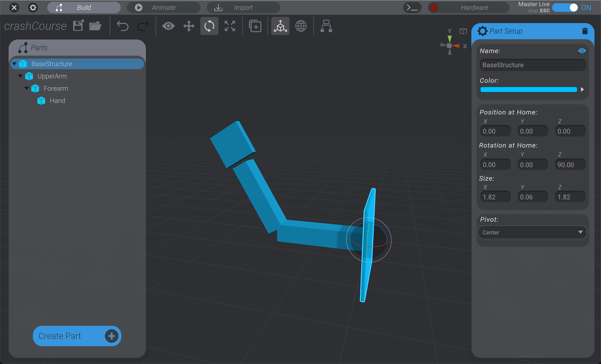This screenshot has width=601, height=364.
Task: Activate the visibility/eye tool in the toolbar
Action: click(x=168, y=26)
